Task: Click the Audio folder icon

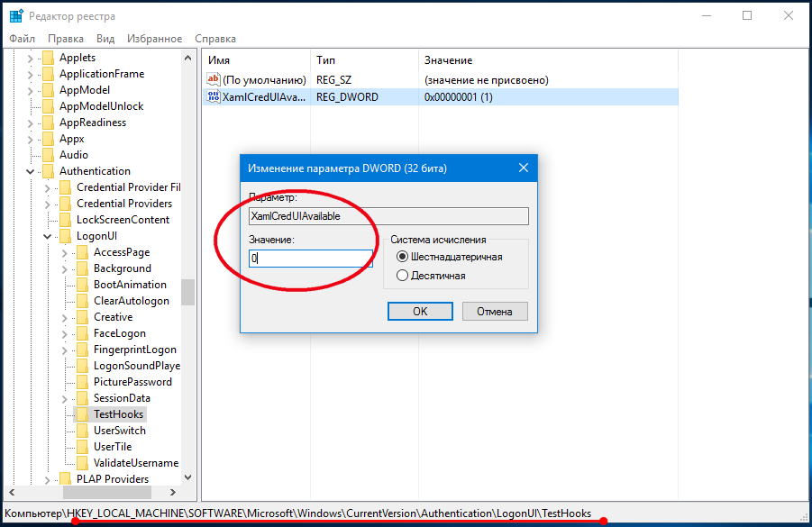Action: click(48, 155)
